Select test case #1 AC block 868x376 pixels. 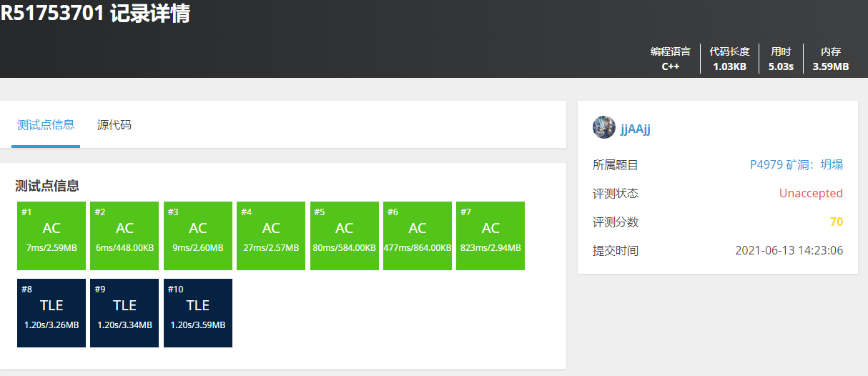coord(51,236)
